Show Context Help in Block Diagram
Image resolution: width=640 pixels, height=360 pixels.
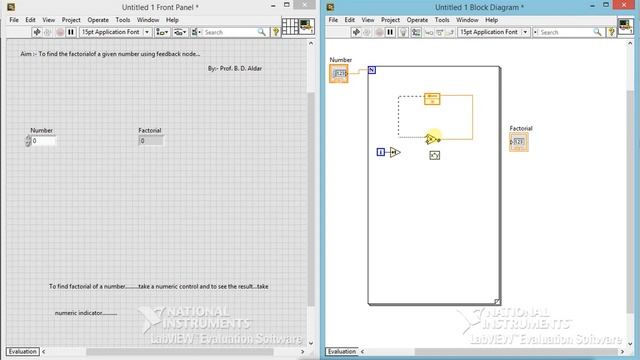point(611,32)
